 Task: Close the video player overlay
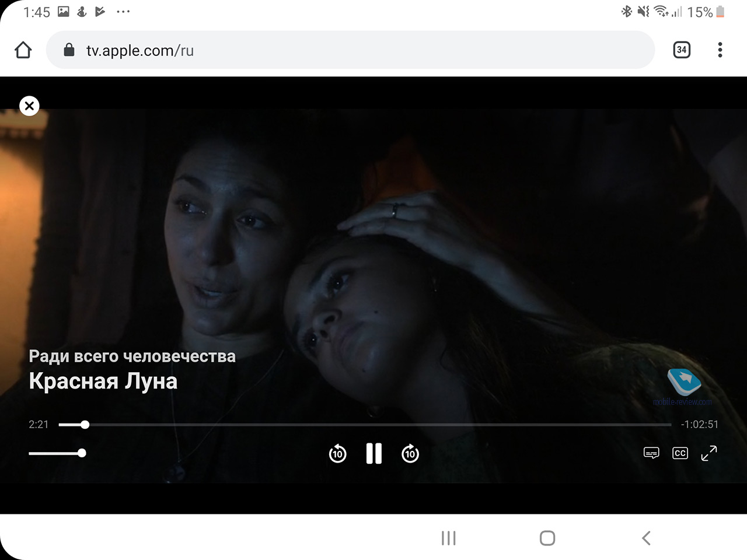tap(29, 106)
